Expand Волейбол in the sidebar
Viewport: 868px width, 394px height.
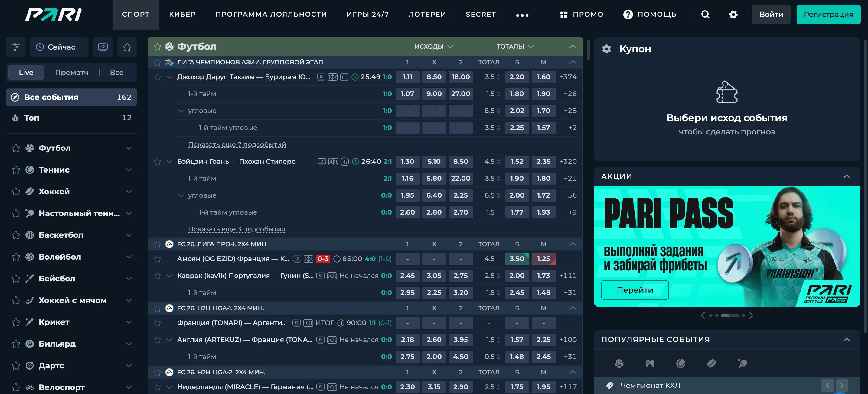128,257
